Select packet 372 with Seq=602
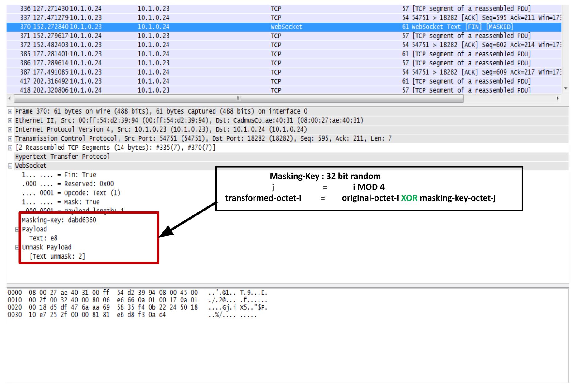The image size is (576, 392). 284,45
